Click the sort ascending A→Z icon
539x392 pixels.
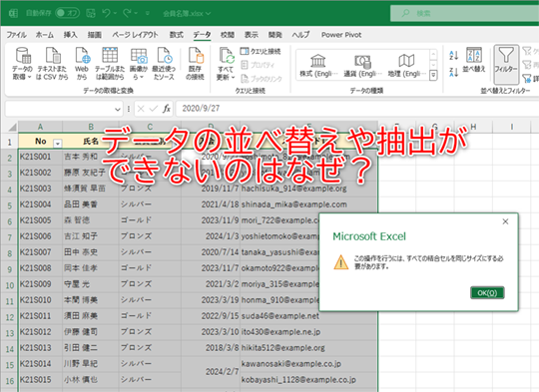[454, 55]
